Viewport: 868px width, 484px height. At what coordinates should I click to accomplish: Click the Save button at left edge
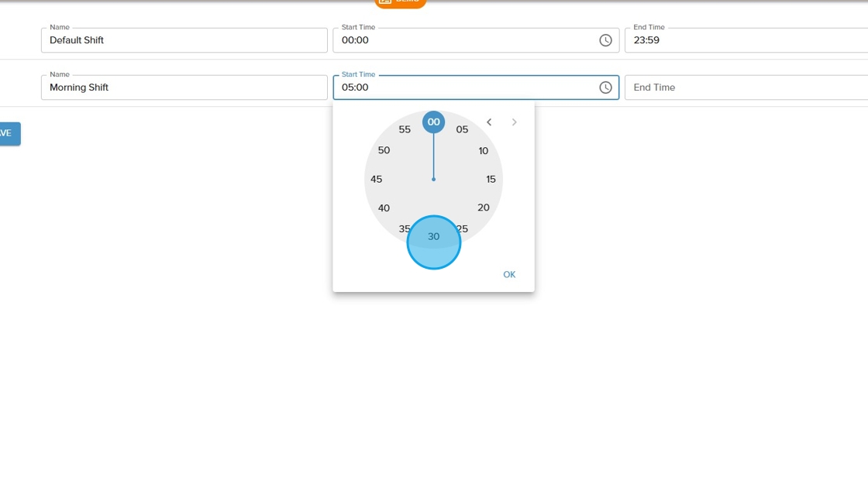click(x=8, y=133)
